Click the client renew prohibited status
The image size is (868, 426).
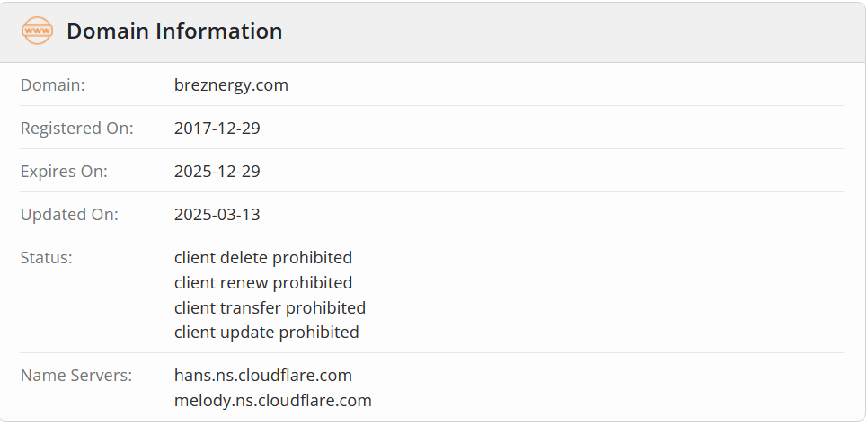pos(263,283)
